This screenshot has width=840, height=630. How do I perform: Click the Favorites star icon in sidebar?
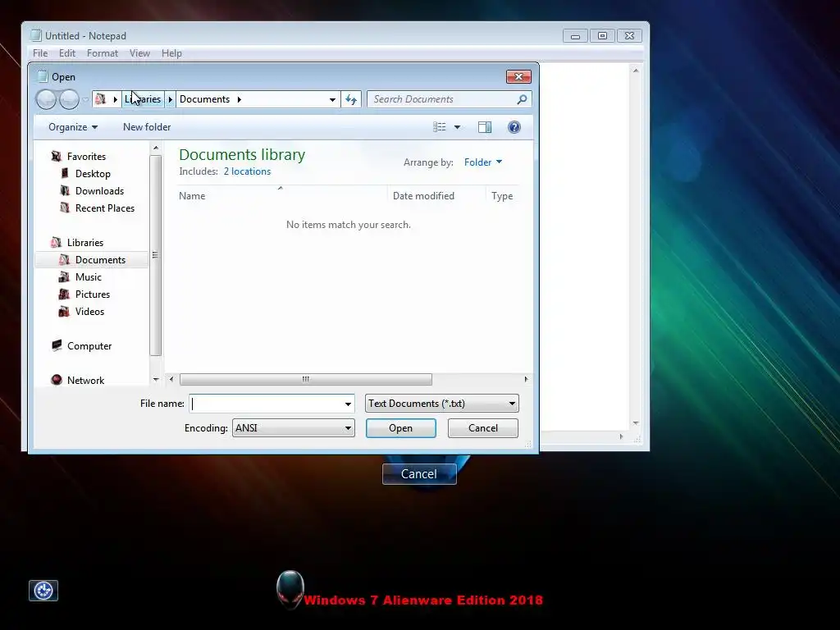coord(57,157)
